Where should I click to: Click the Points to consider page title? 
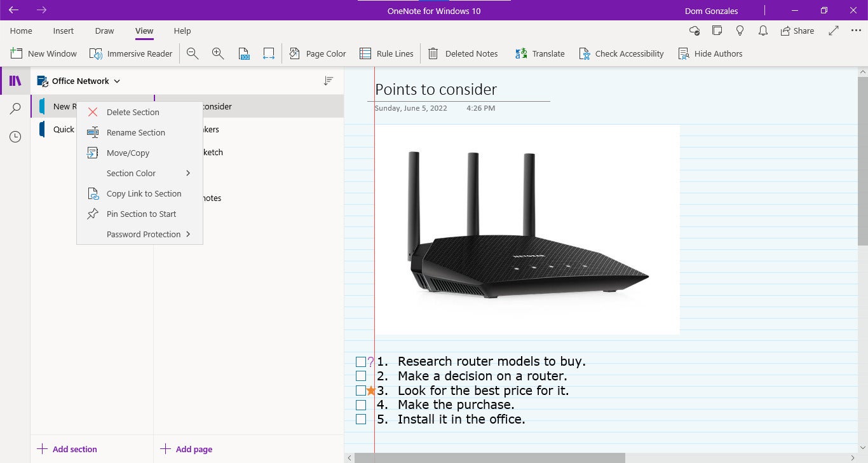436,90
